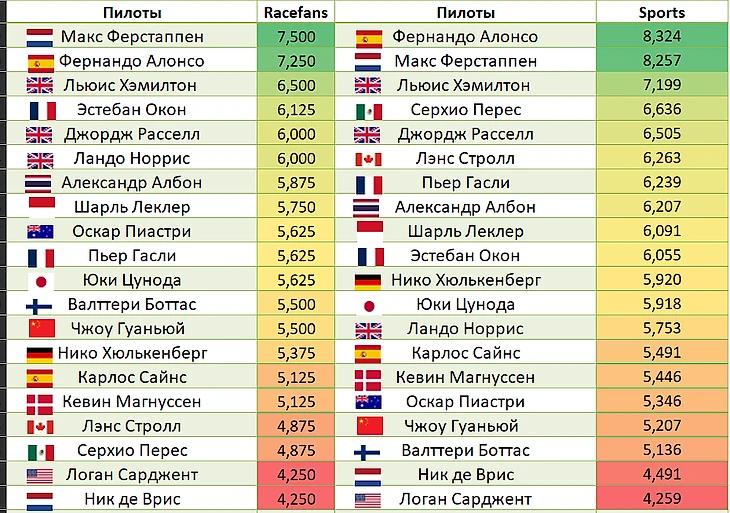730x513 pixels.
Task: Select the Racefans column header
Action: click(295, 12)
